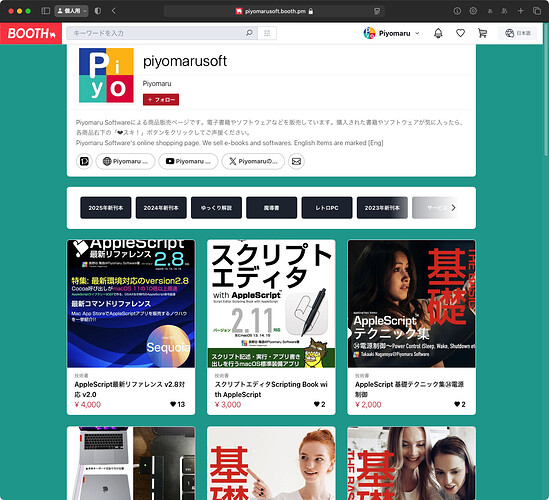This screenshot has width=549, height=500.
Task: Show more category tags with right chevron
Action: (453, 208)
